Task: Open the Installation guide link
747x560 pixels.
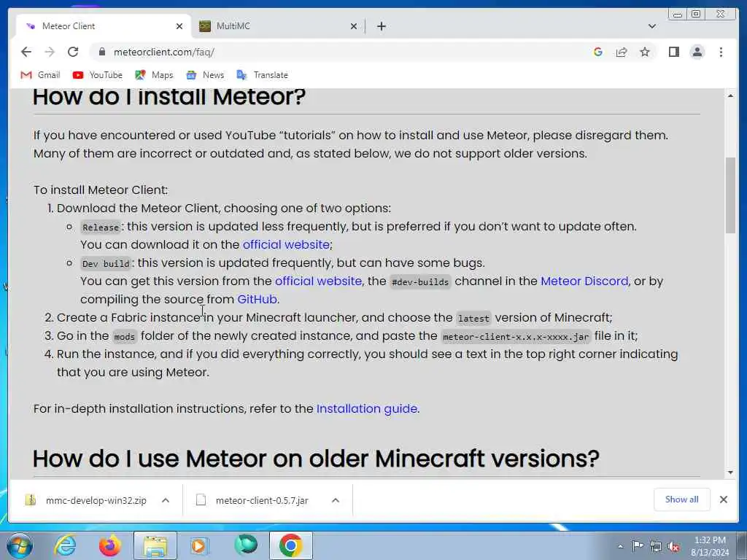Action: click(x=367, y=408)
